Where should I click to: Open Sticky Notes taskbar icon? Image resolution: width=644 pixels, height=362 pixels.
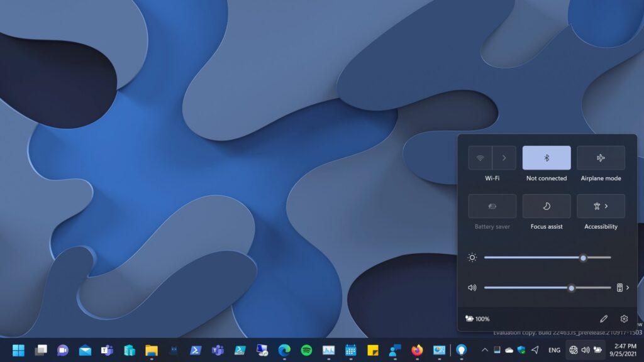point(373,350)
